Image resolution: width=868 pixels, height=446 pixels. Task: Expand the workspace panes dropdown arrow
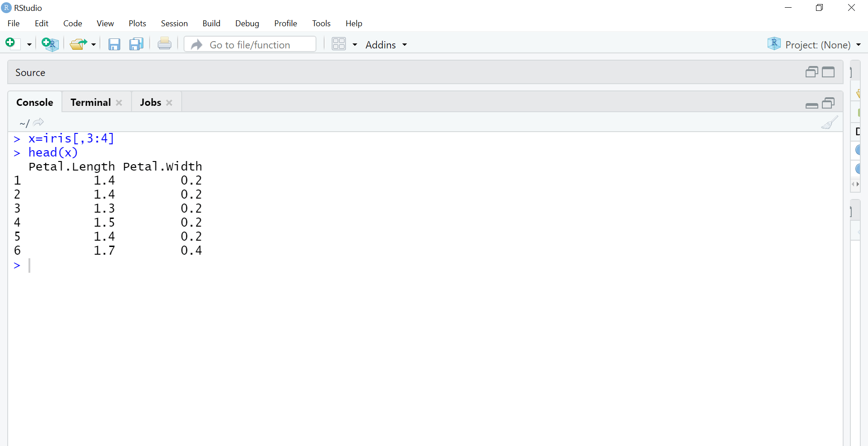(x=355, y=45)
